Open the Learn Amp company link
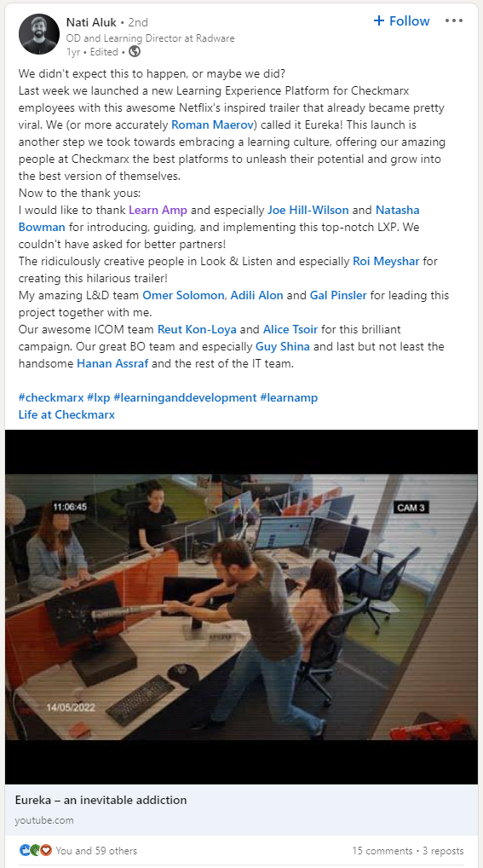Viewport: 483px width, 868px height. (x=158, y=210)
